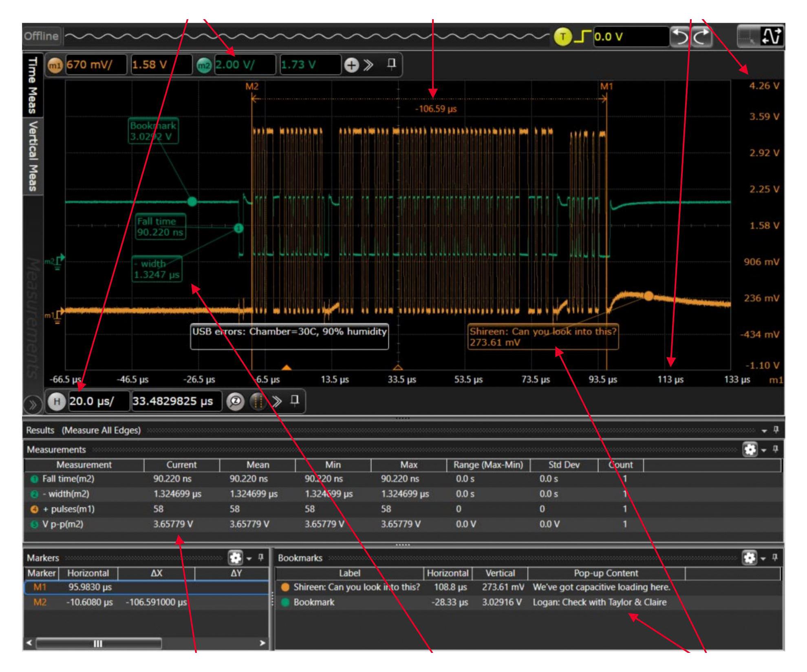Click the yellow T trigger icon
This screenshot has height=672, width=807.
[563, 37]
